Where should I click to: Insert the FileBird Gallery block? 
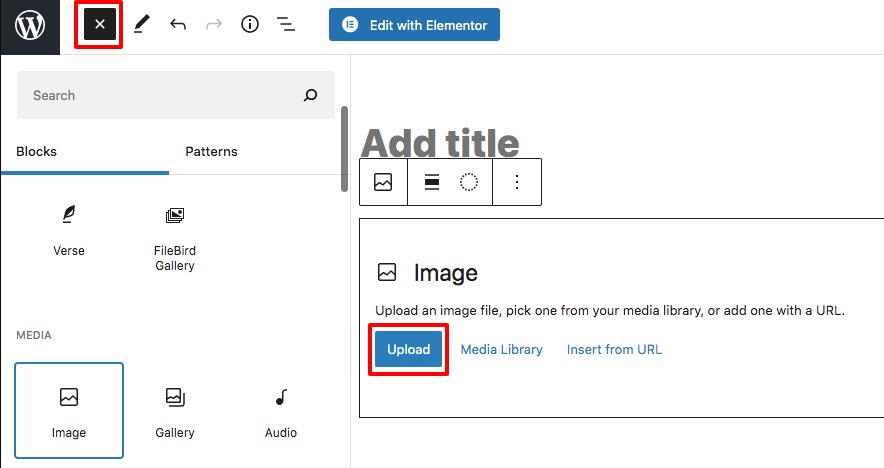point(175,239)
